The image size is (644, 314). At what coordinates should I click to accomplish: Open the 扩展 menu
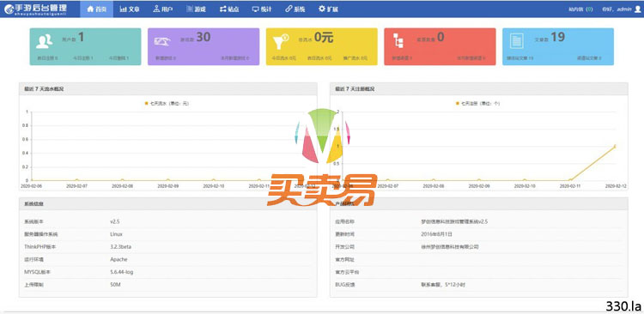pyautogui.click(x=328, y=9)
